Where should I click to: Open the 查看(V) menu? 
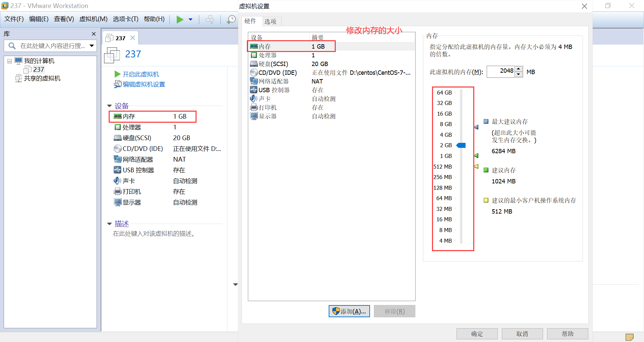(64, 19)
